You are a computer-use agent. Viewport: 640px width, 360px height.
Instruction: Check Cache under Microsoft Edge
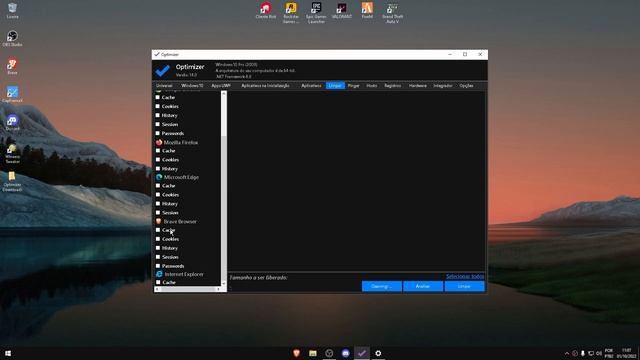158,186
